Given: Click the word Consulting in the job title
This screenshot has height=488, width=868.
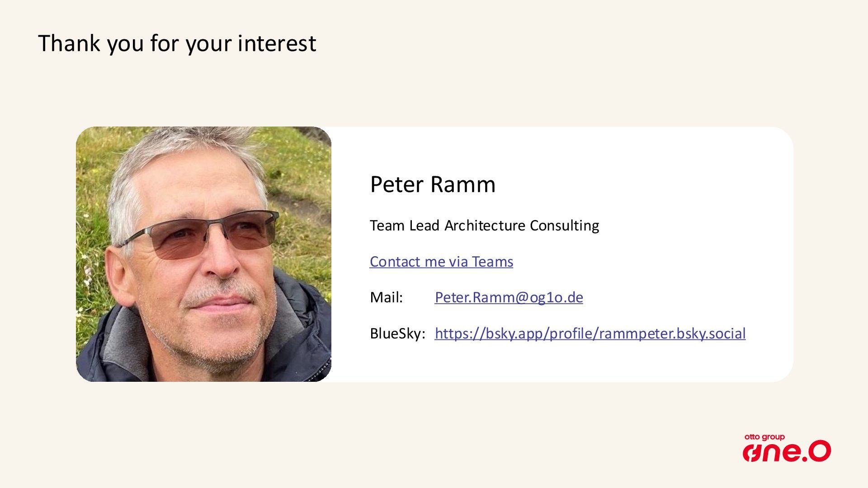Looking at the screenshot, I should [564, 225].
